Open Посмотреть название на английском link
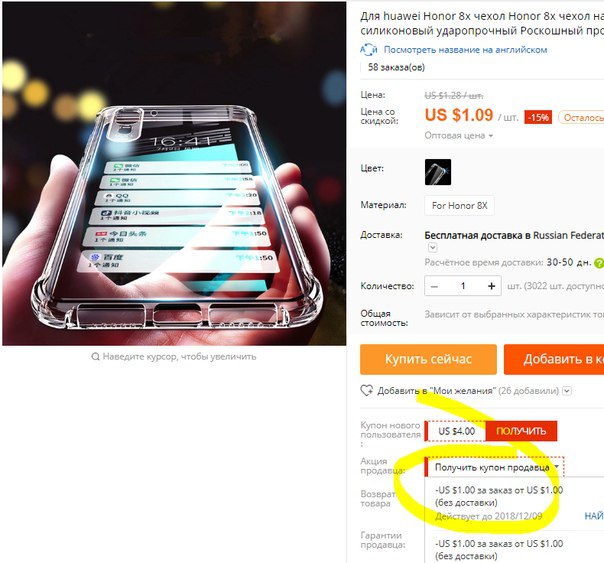604x563 pixels. 465,50
